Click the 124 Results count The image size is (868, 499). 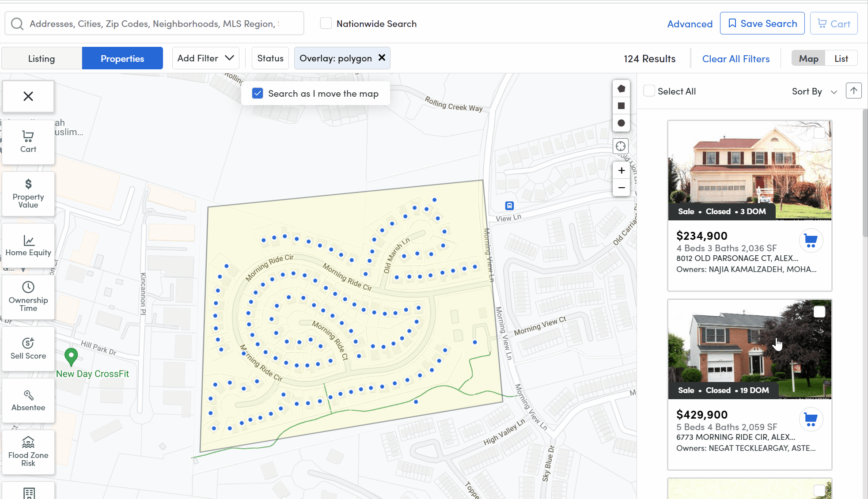coord(649,59)
